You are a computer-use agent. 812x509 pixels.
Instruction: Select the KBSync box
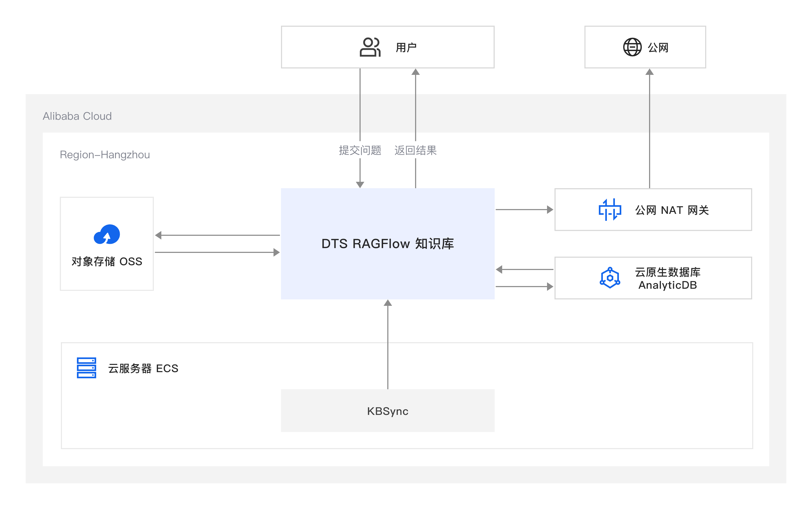tap(388, 411)
